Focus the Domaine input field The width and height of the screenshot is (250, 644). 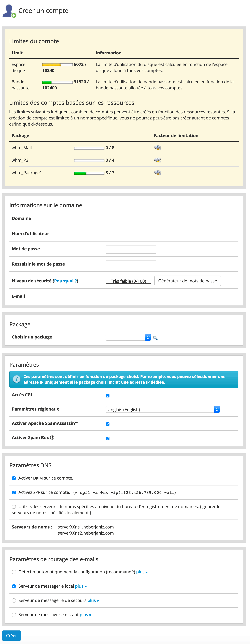click(x=131, y=219)
